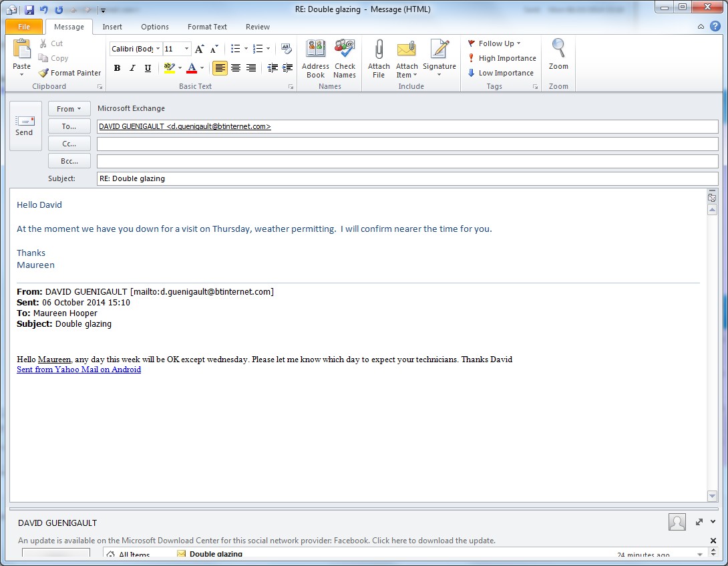The width and height of the screenshot is (728, 566).
Task: Switch to the Options tab
Action: tap(155, 27)
